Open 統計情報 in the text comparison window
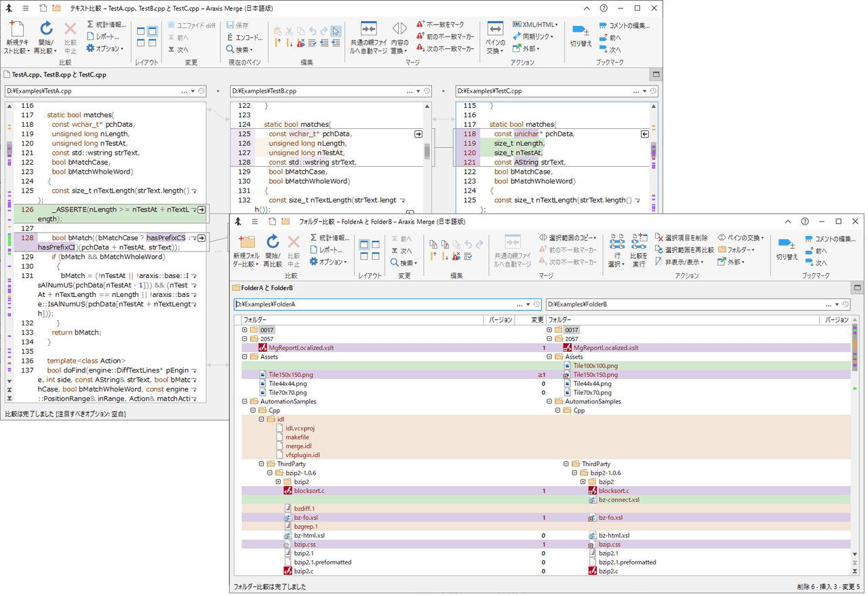868x596 pixels. point(106,24)
